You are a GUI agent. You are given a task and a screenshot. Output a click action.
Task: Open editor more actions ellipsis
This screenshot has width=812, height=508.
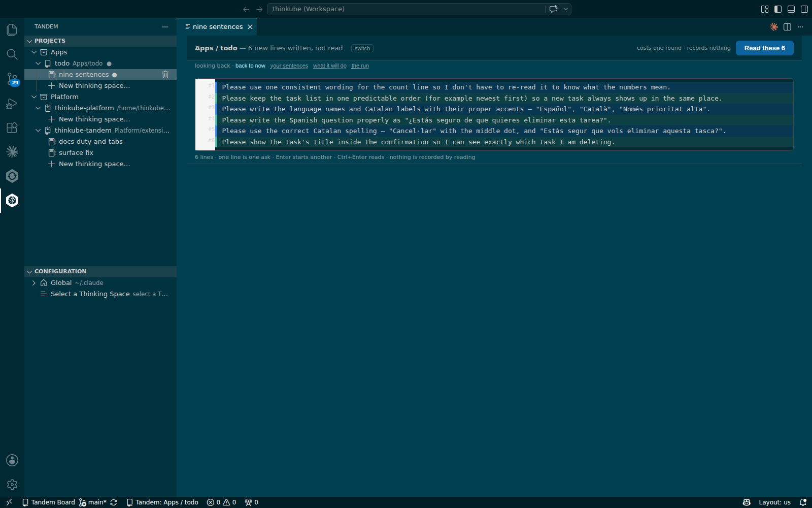coord(800,27)
